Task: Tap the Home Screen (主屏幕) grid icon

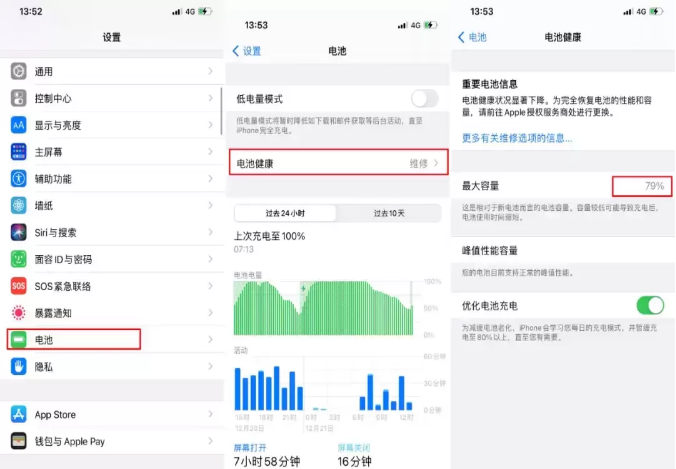Action: click(19, 152)
